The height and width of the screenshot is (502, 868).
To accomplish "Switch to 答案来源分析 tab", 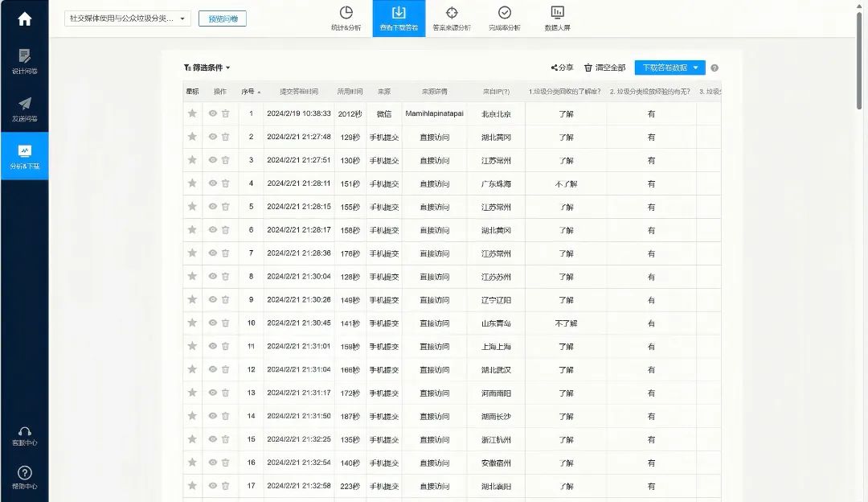I will click(x=452, y=19).
